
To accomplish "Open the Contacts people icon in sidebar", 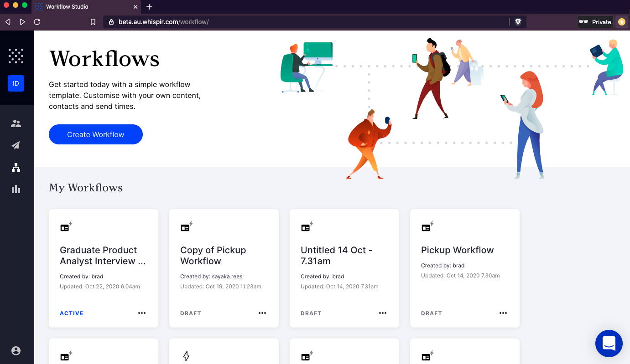I will coord(16,123).
